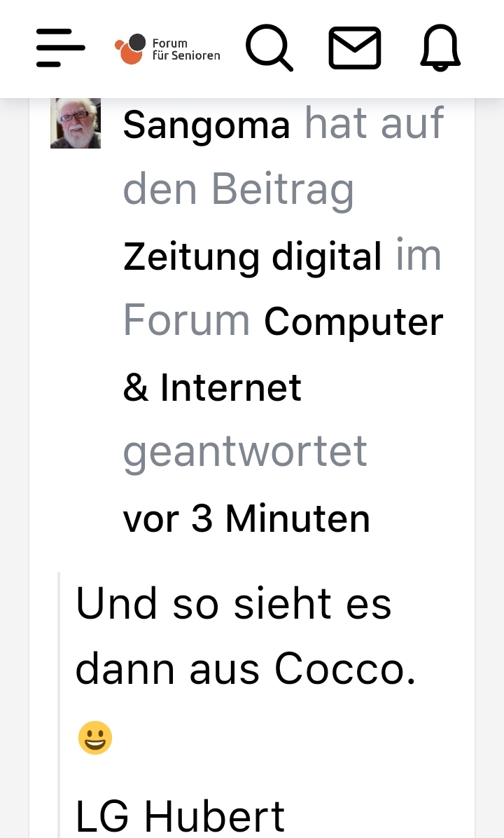Click the word "geantwortet"
Viewport: 504px width, 838px height.
245,452
